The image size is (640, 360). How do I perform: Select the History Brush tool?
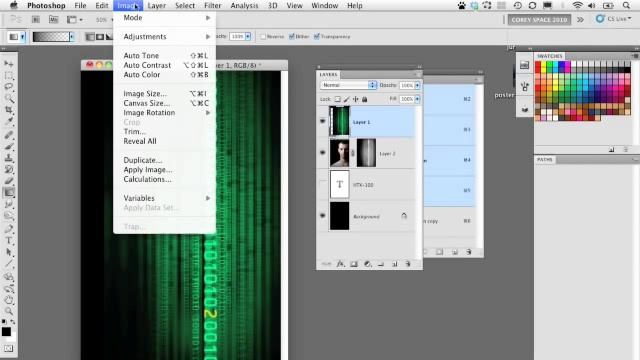pos(9,169)
